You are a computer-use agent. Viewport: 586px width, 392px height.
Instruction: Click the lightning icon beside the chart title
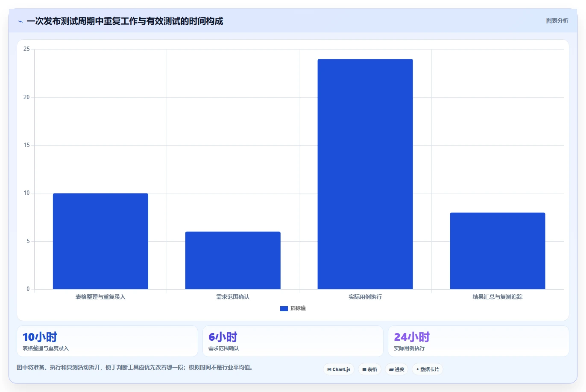(x=20, y=21)
